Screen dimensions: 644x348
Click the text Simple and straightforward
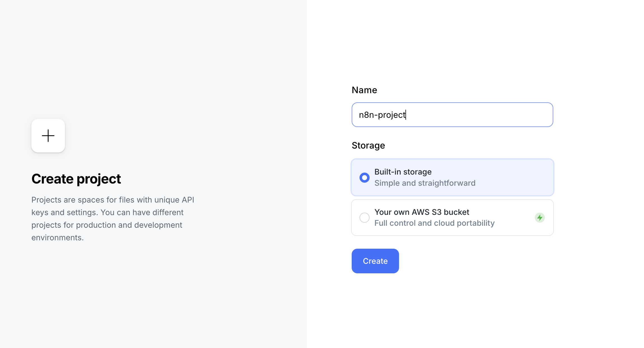(425, 183)
